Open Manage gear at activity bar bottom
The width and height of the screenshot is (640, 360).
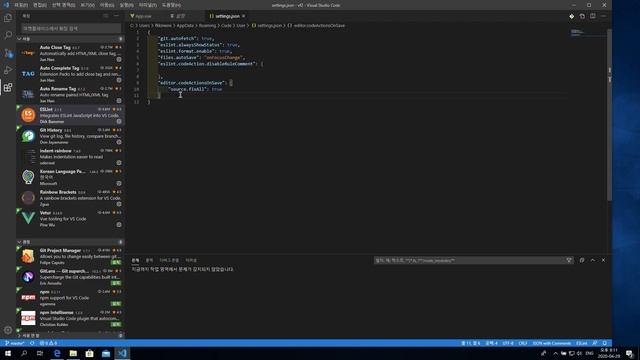point(8,330)
